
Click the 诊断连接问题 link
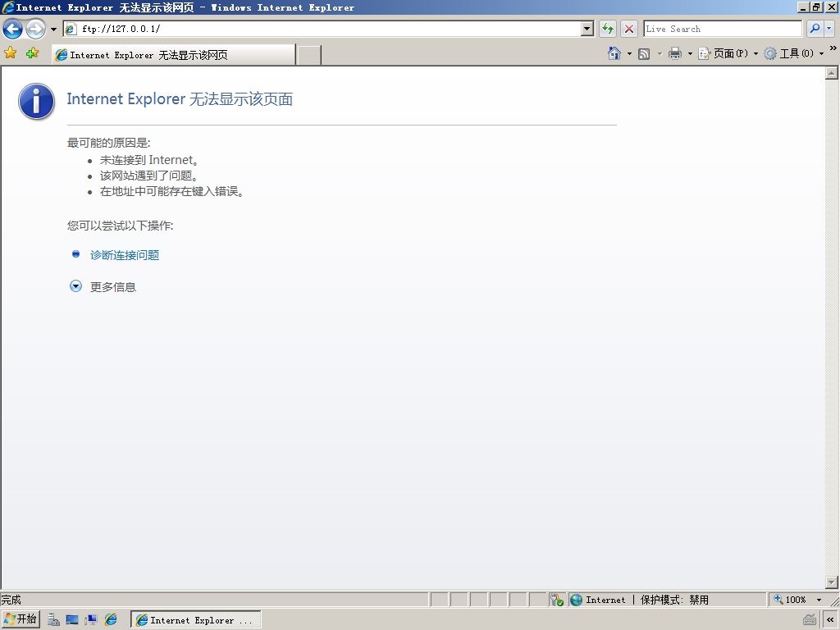click(x=125, y=255)
